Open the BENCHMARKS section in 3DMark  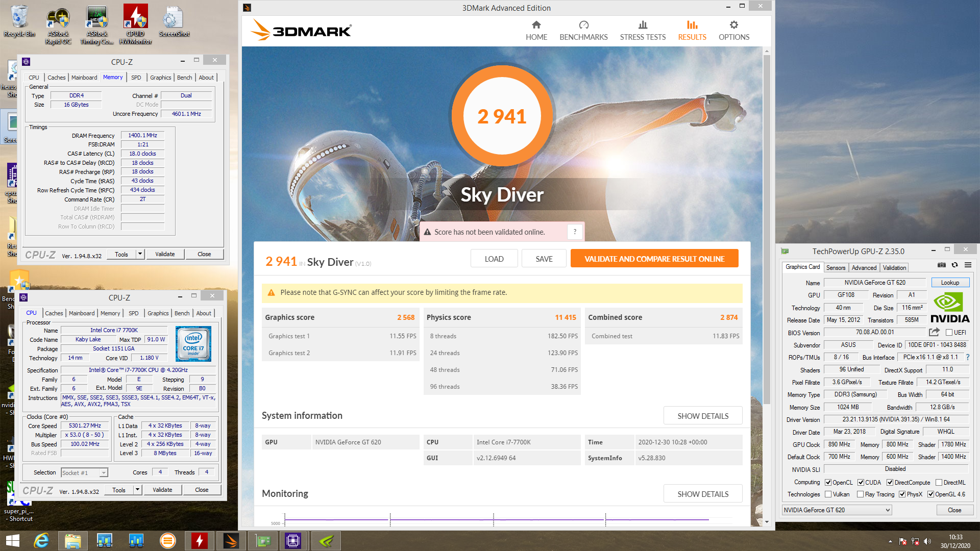[x=583, y=31]
